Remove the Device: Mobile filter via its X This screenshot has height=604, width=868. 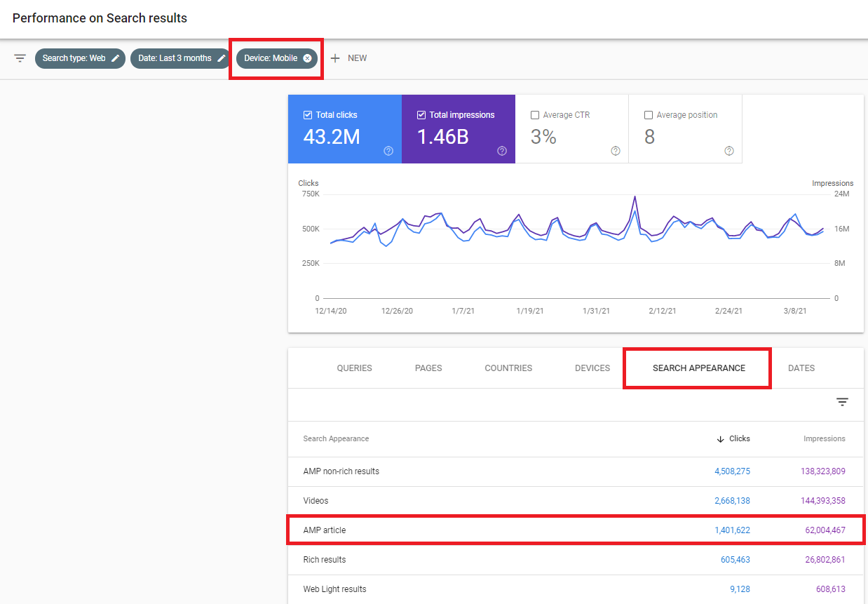pos(307,58)
